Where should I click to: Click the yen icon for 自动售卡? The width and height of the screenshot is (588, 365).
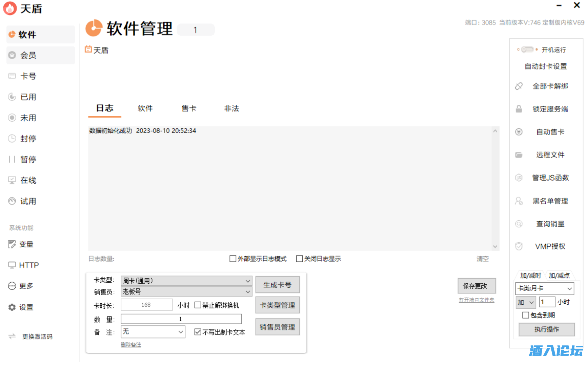tap(519, 132)
